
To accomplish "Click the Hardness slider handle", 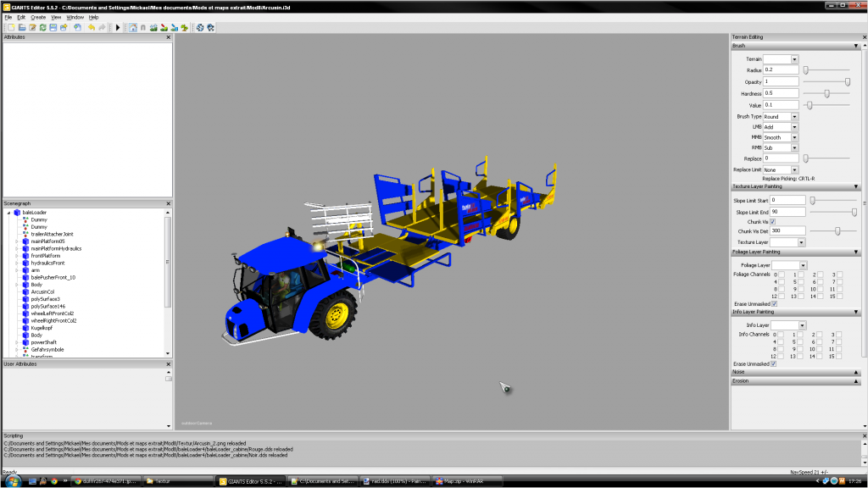I will [827, 93].
